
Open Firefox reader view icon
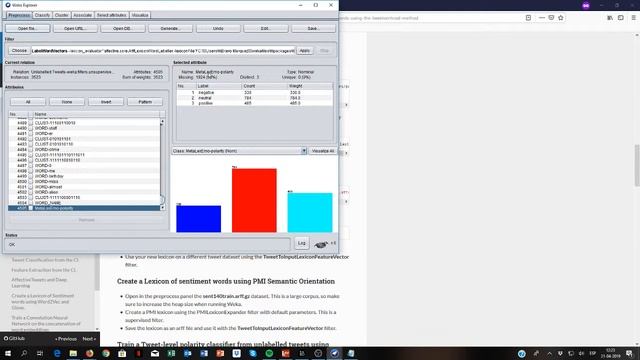[x=529, y=18]
